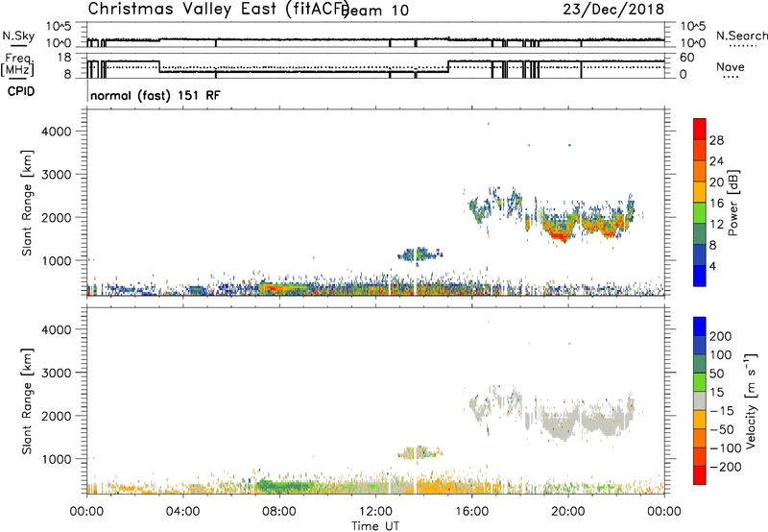Click the blue bottom of the Power color bar
The image size is (768, 532).
[700, 276]
